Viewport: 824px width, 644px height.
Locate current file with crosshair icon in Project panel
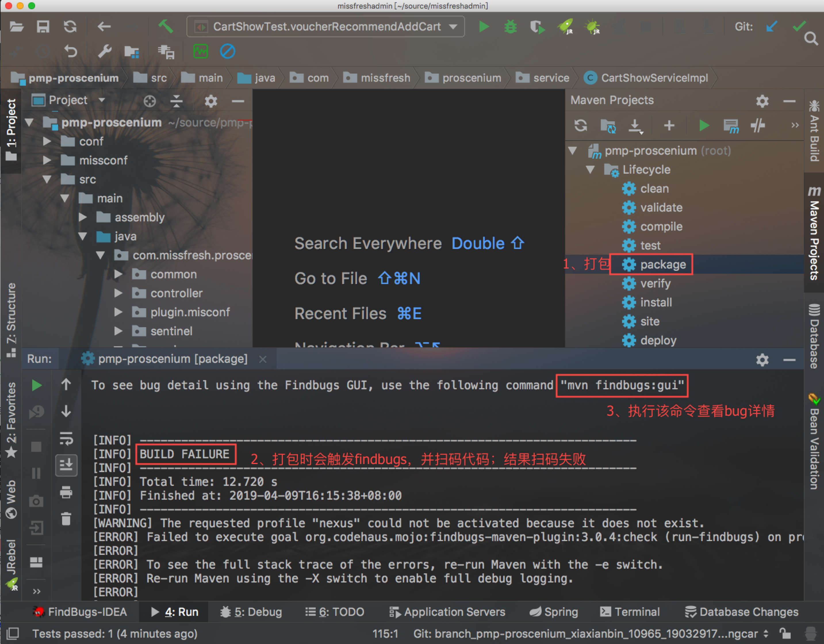coord(150,101)
